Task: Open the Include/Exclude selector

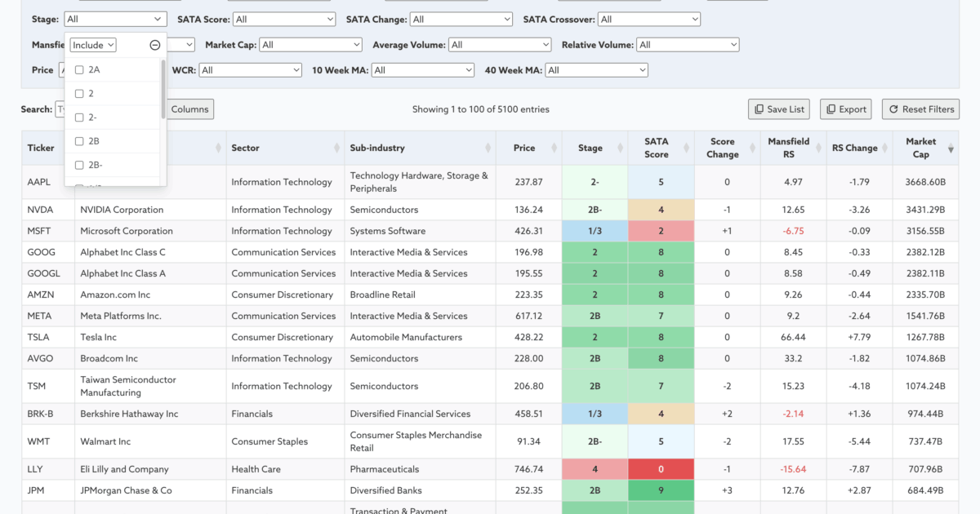Action: coord(92,45)
